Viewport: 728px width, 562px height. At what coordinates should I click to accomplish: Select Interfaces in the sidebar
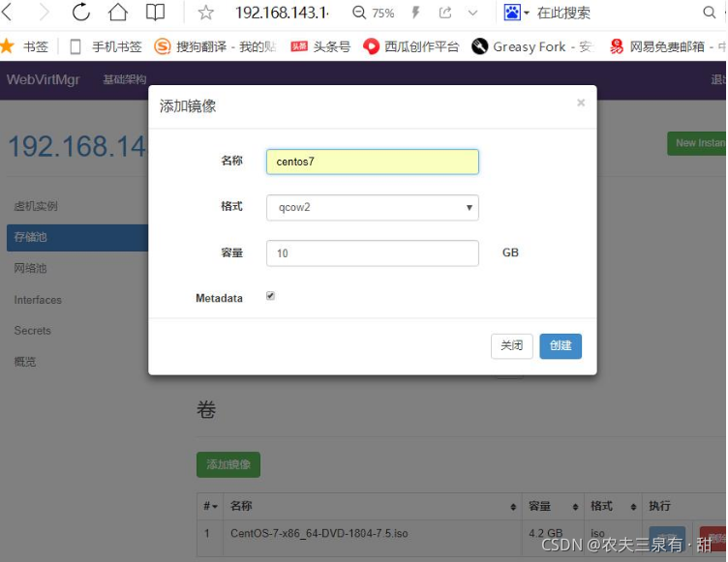(x=38, y=300)
